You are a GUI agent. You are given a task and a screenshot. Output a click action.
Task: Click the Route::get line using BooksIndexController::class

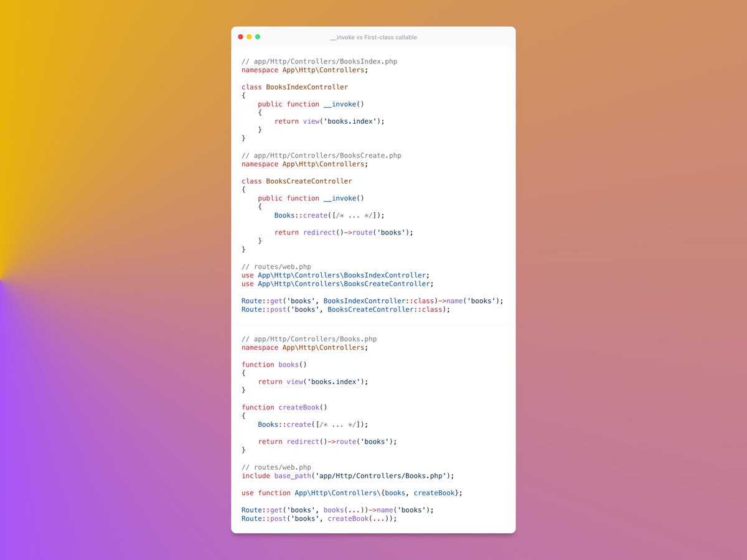(x=373, y=301)
